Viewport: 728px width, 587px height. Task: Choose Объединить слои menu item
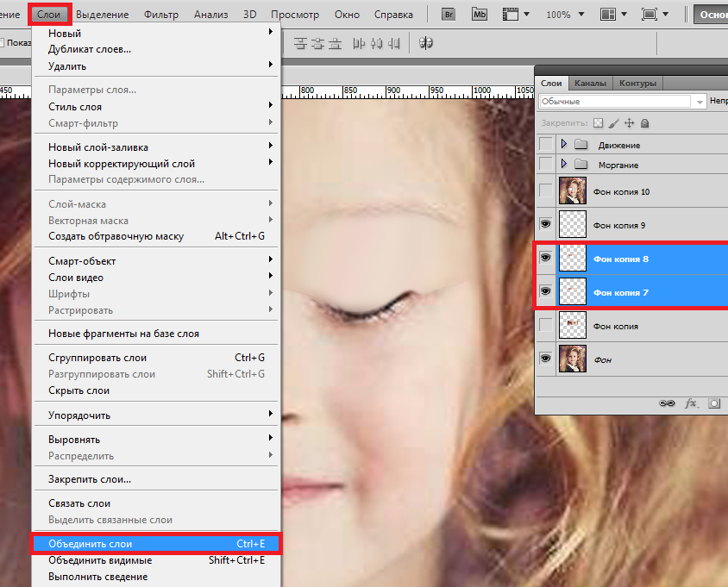point(156,544)
